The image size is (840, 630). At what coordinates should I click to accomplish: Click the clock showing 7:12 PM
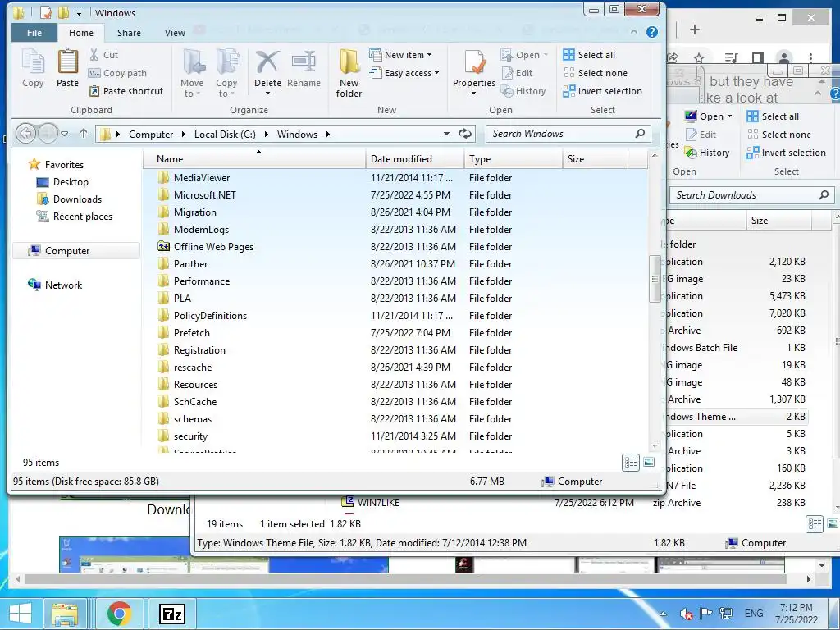pyautogui.click(x=796, y=608)
